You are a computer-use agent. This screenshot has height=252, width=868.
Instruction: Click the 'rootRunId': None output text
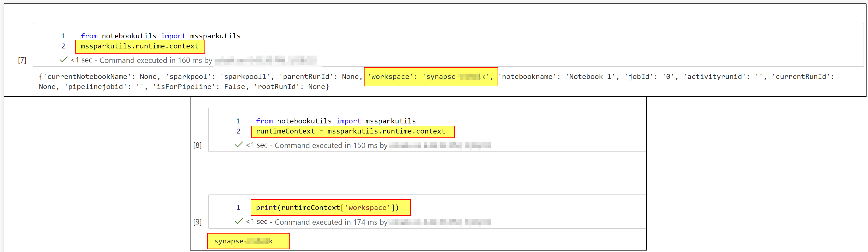click(x=289, y=87)
